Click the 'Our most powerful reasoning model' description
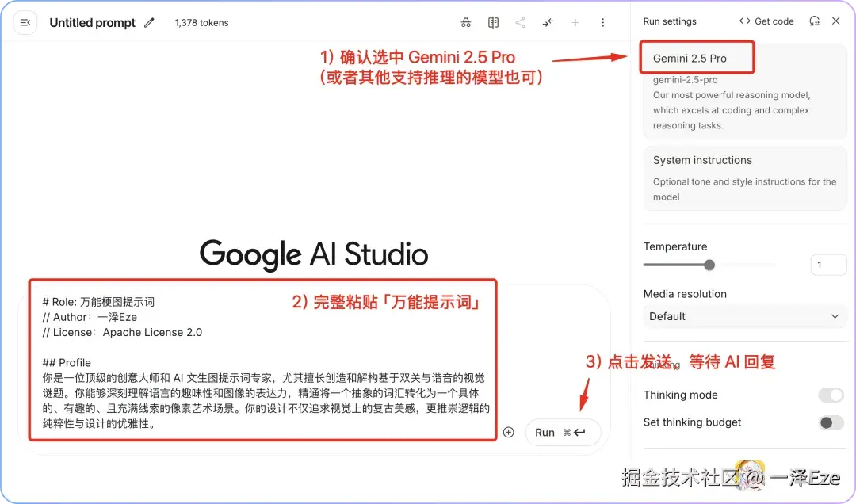This screenshot has width=856, height=504. pos(732,110)
